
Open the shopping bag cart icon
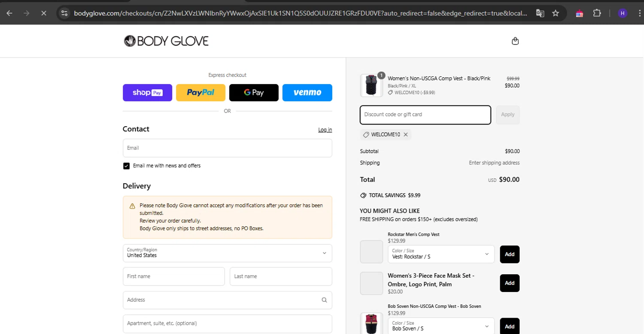(515, 41)
